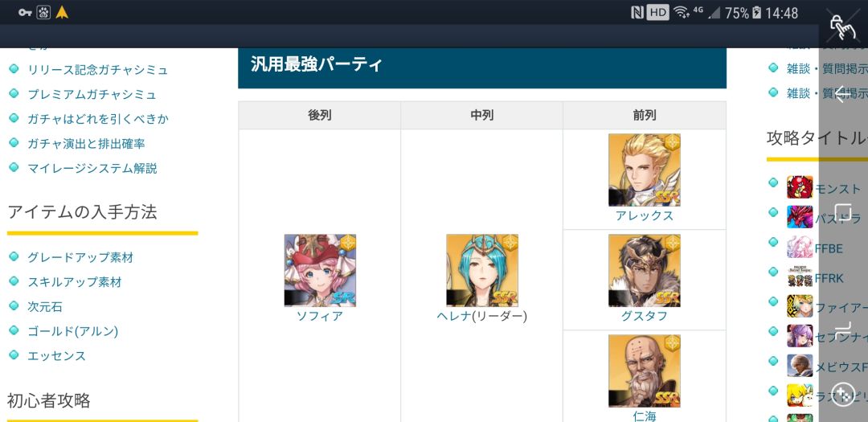868x422 pixels.
Task: Go to the マイレージシステム解説 page
Action: click(92, 168)
